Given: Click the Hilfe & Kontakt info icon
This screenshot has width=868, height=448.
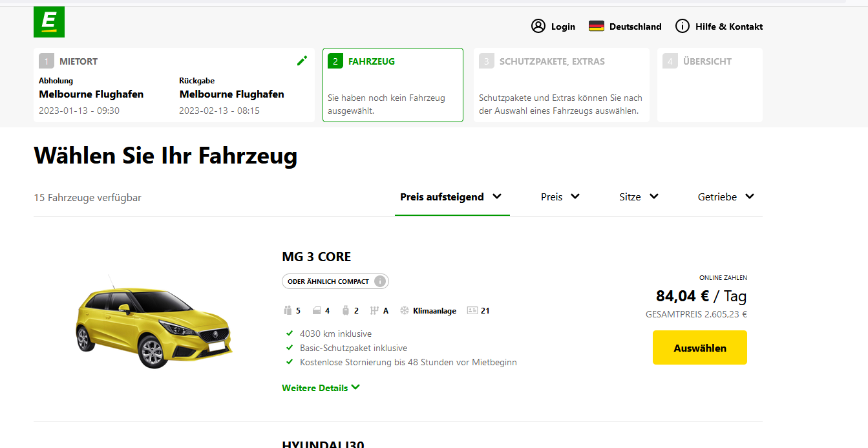Looking at the screenshot, I should click(682, 27).
